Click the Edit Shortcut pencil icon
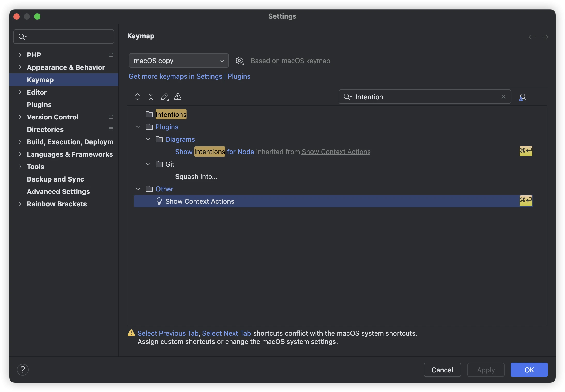This screenshot has height=392, width=565. pyautogui.click(x=164, y=97)
